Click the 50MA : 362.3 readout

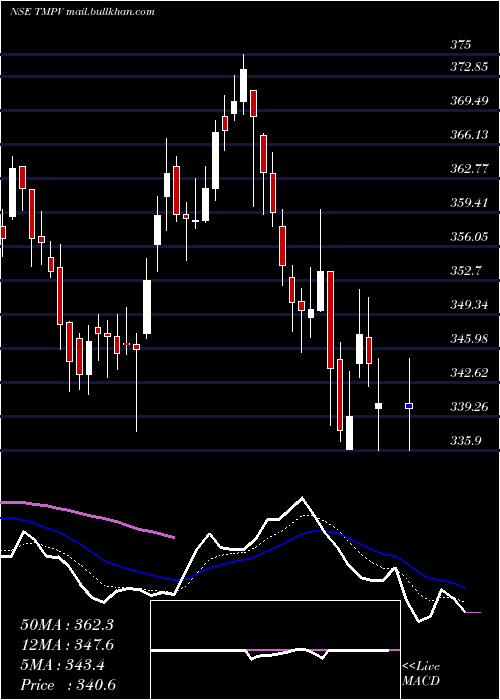click(67, 625)
